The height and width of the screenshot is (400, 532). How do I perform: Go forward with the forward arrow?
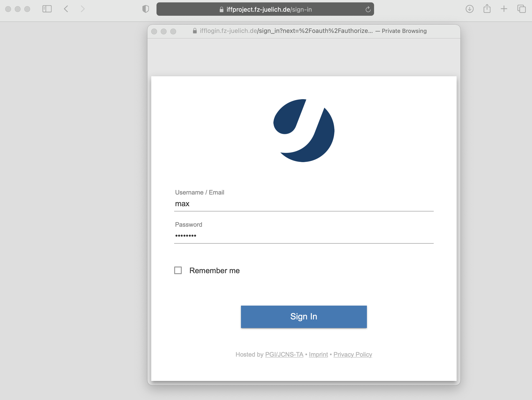(x=83, y=9)
